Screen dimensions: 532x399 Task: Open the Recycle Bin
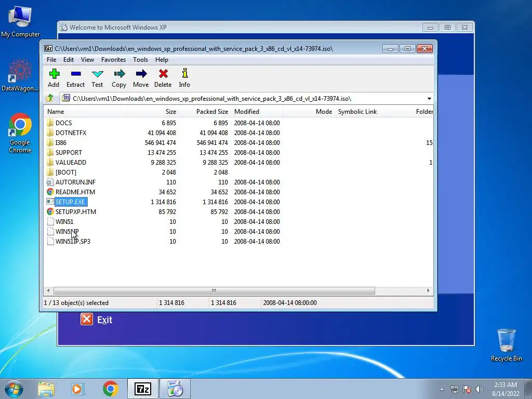[x=506, y=345]
